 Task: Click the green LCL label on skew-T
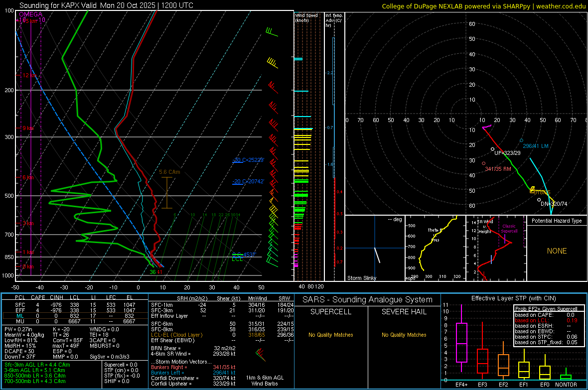pyautogui.click(x=237, y=259)
